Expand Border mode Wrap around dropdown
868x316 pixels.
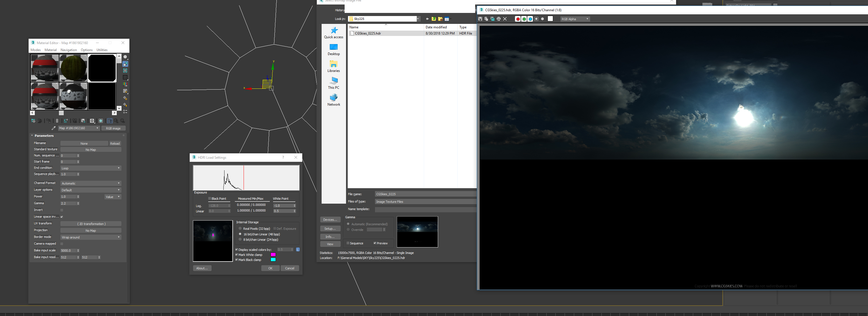(91, 237)
